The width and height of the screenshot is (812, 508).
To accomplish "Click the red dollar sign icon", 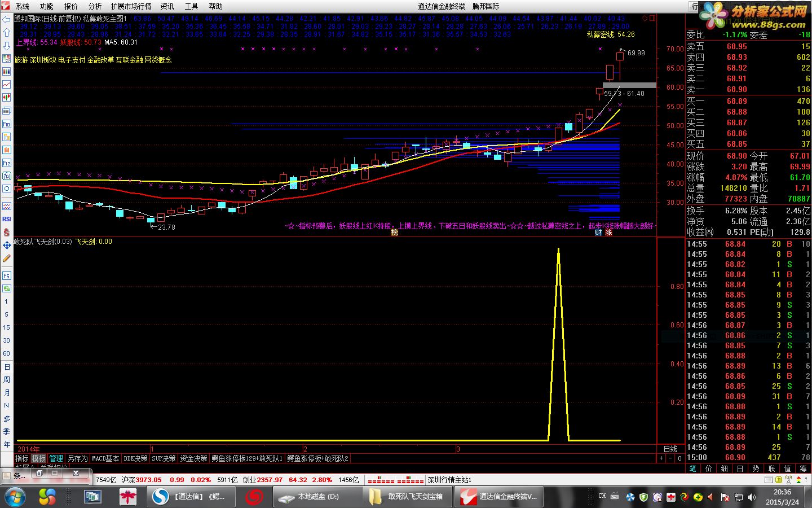I will coord(7,232).
